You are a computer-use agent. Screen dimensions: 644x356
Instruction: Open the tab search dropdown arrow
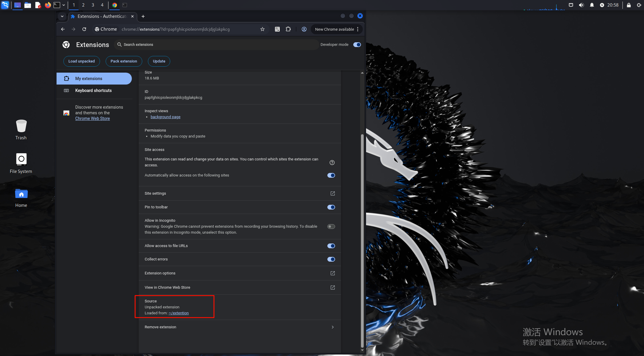tap(62, 16)
